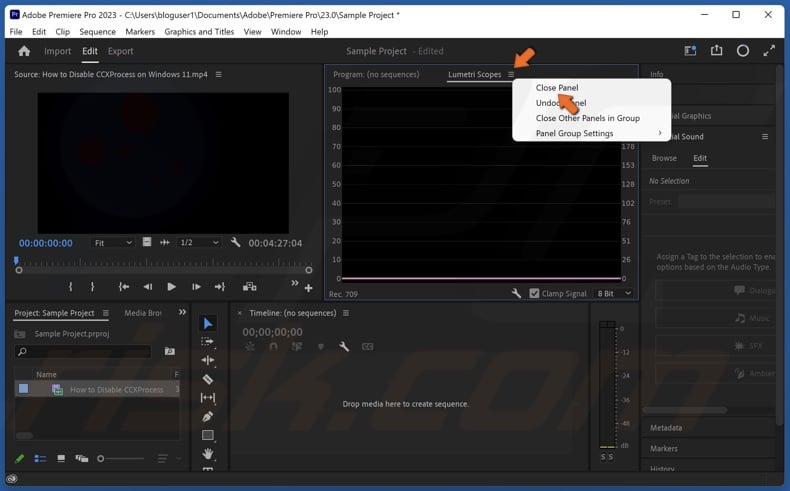Viewport: 790px width, 491px height.
Task: Switch to Program monitor tab
Action: pyautogui.click(x=376, y=75)
